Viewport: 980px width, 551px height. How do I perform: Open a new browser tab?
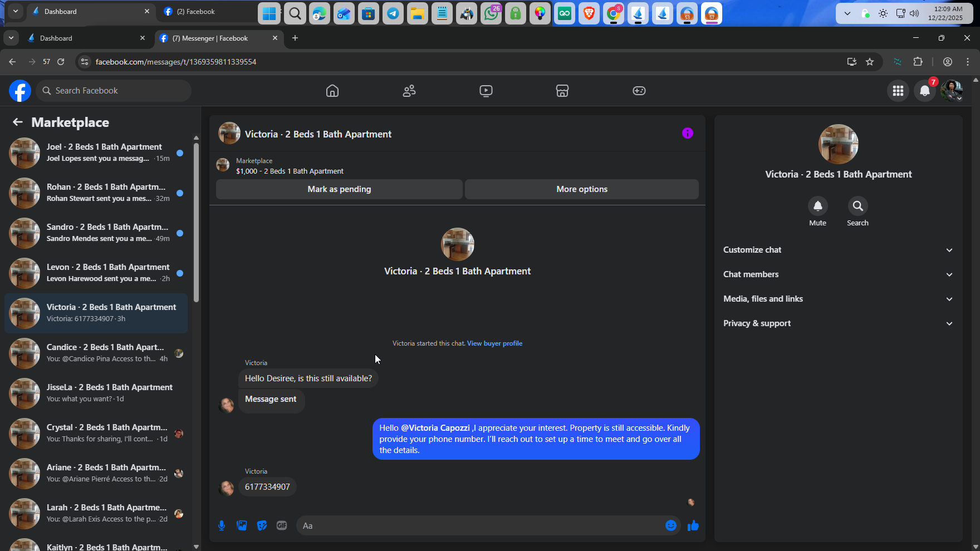click(x=295, y=38)
